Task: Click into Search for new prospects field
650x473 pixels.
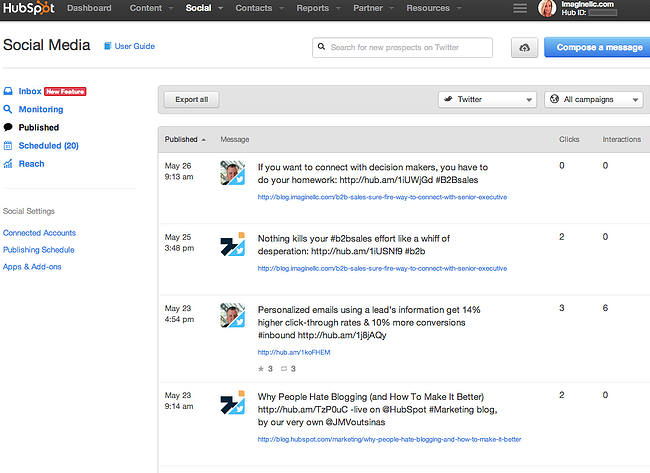Action: click(x=403, y=48)
